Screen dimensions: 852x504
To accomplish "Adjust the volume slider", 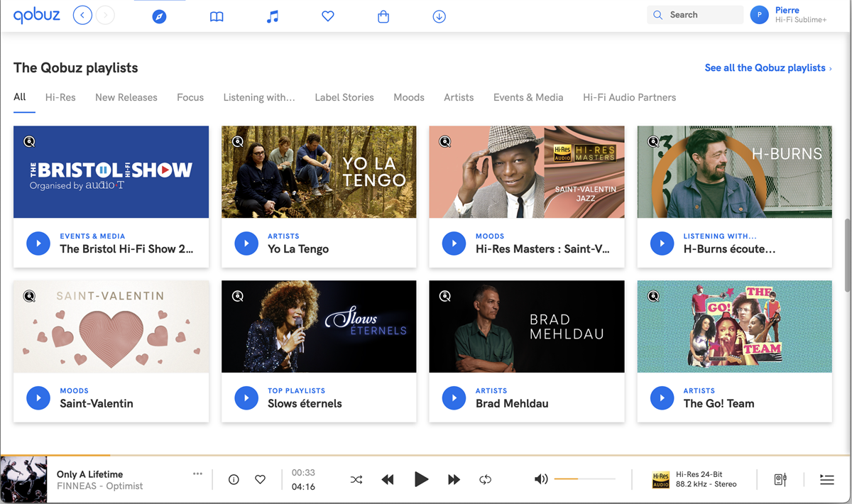I will tap(584, 479).
